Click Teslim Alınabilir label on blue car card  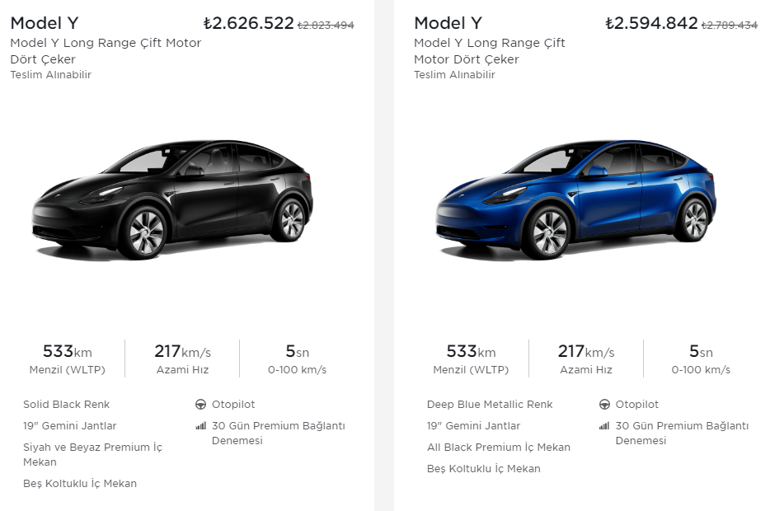[454, 75]
